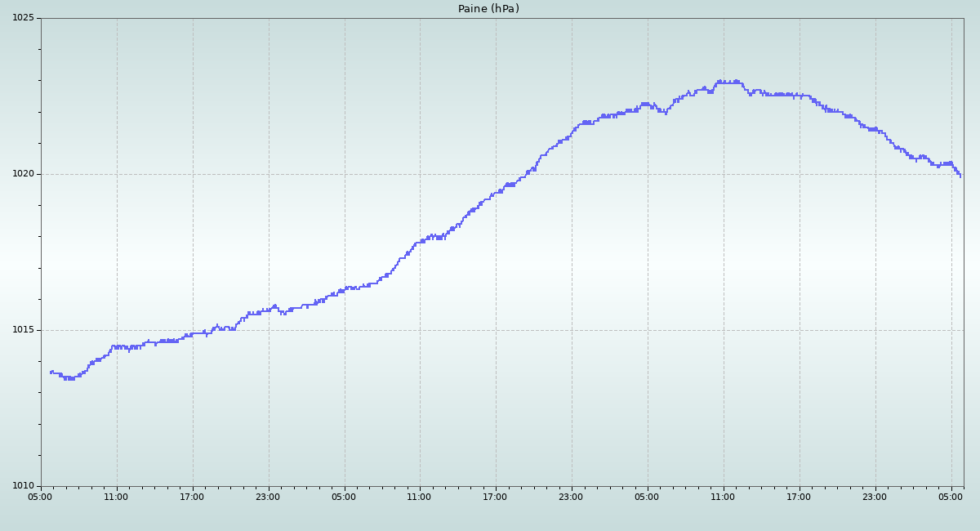Click the first 23:00 time axis label
Screen dimensions: 980x531
tap(268, 497)
